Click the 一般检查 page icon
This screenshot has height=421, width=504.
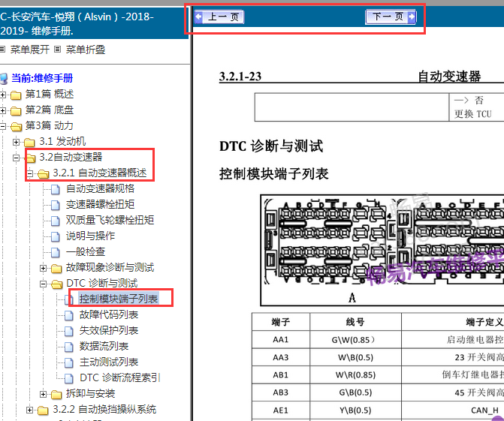pyautogui.click(x=56, y=252)
